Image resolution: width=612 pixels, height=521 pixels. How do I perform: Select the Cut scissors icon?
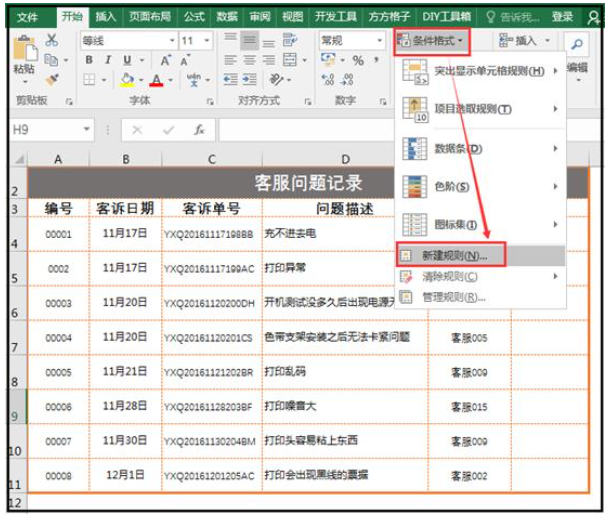pos(51,41)
